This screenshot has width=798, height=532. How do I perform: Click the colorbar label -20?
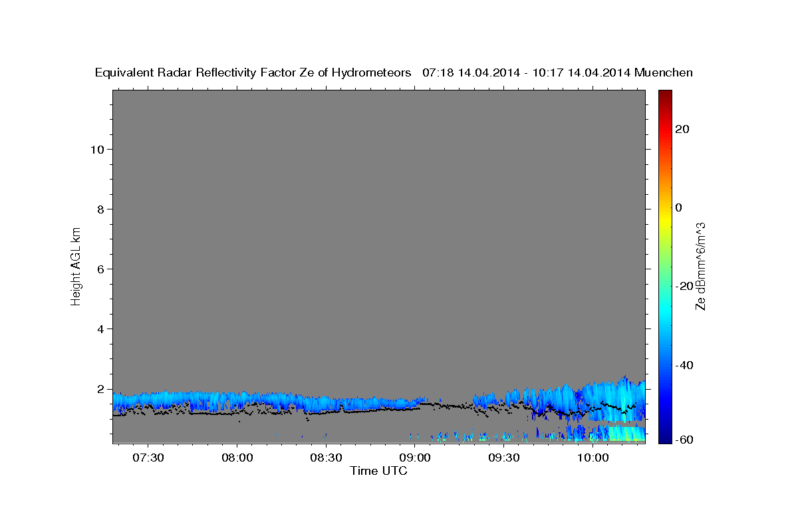tap(685, 286)
